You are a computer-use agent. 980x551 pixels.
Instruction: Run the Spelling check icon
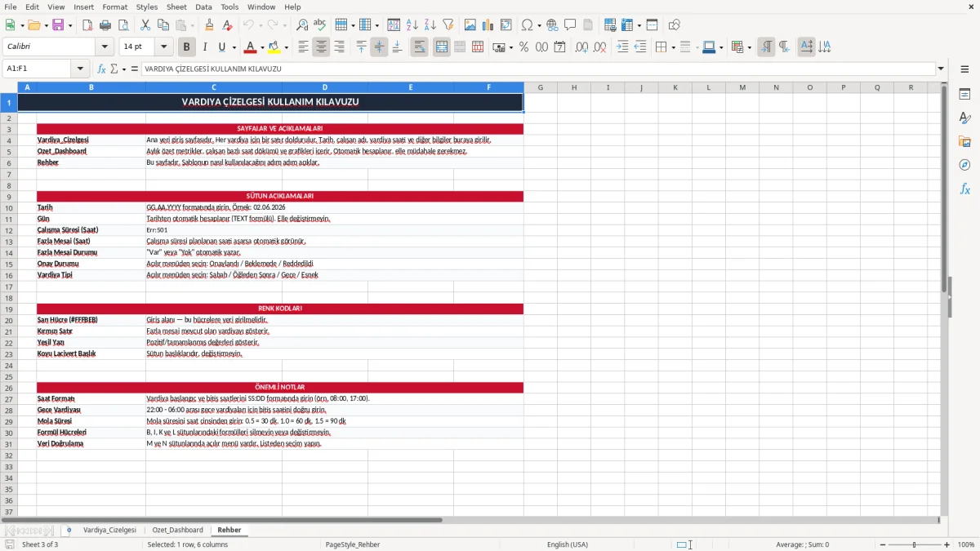pos(320,25)
